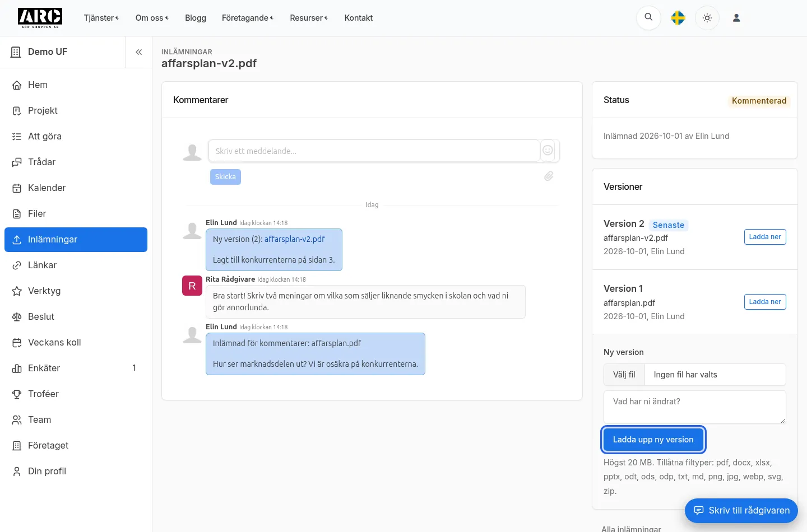The image size is (807, 532).
Task: Open Trådar in sidebar
Action: [76, 162]
